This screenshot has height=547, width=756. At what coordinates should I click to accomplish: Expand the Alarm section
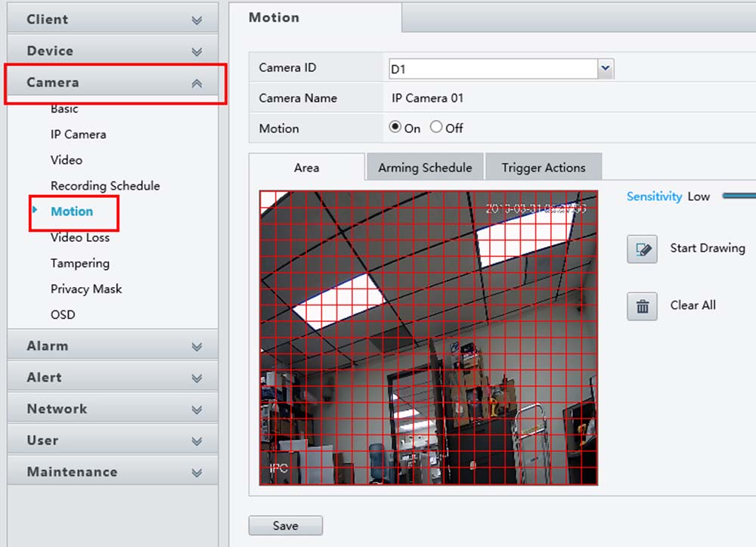point(112,345)
